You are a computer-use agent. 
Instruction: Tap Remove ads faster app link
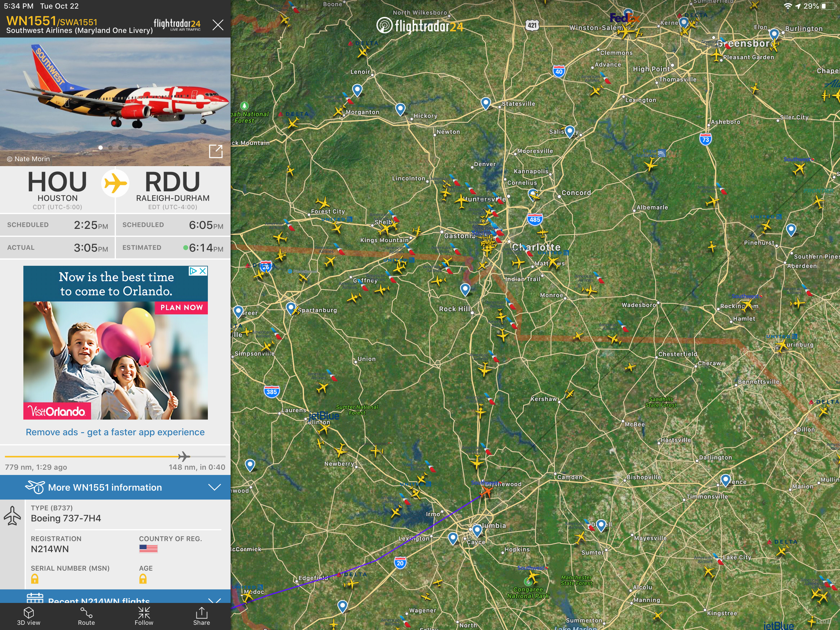[x=115, y=432]
